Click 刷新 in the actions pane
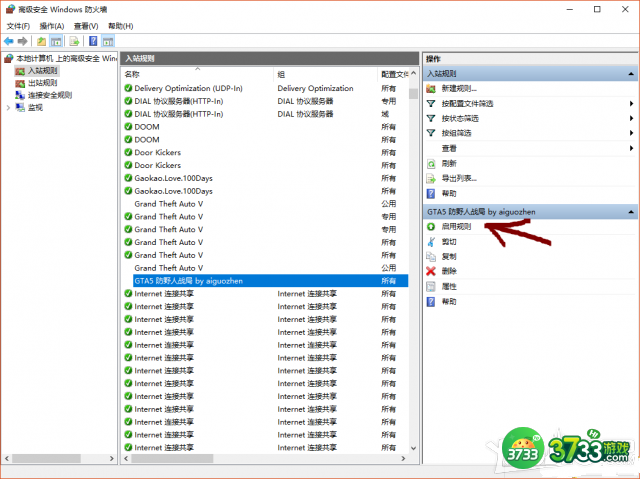 click(x=449, y=163)
